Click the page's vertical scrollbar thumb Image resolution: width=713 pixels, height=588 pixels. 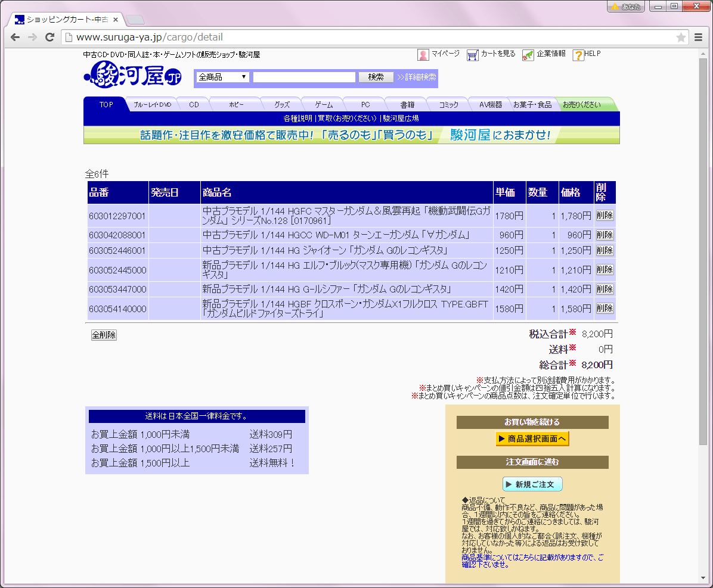(x=703, y=251)
